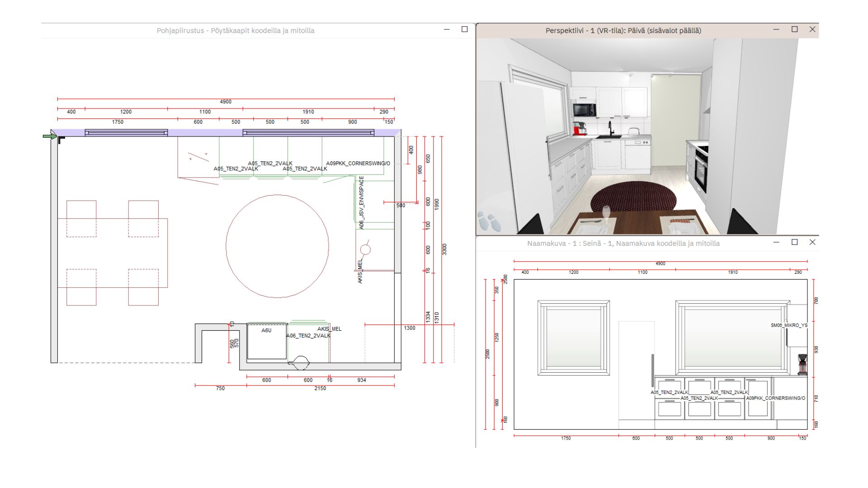Select the coffee maker in elevation view
The height and width of the screenshot is (488, 868).
pyautogui.click(x=802, y=364)
